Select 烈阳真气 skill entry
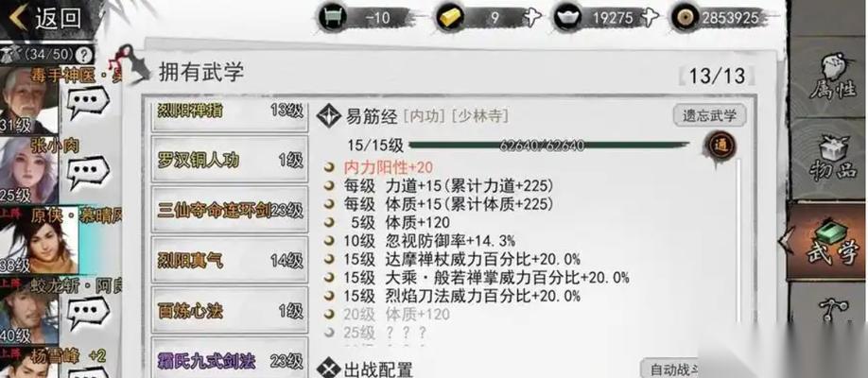868x378 pixels. pyautogui.click(x=230, y=261)
